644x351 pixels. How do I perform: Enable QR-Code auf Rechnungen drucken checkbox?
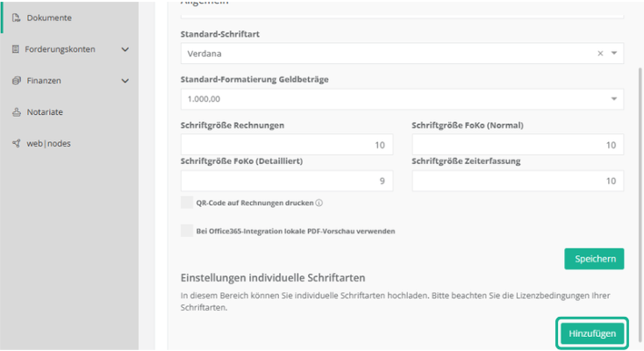tap(187, 202)
